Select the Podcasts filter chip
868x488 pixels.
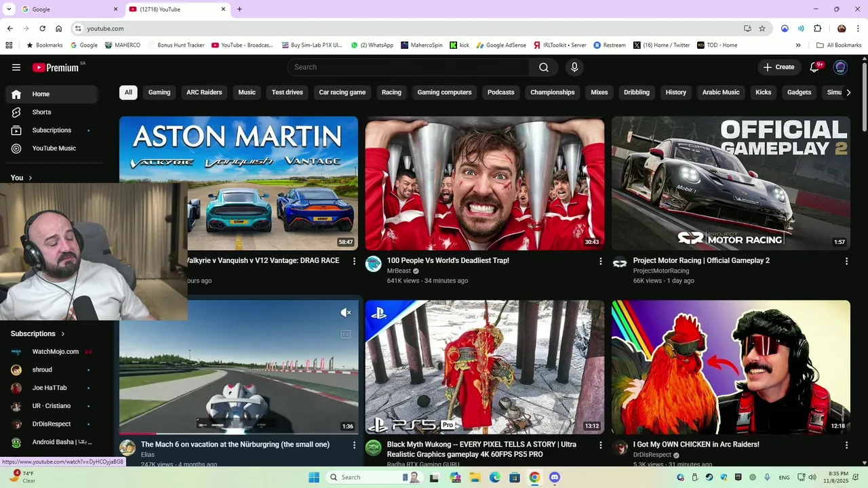point(501,92)
